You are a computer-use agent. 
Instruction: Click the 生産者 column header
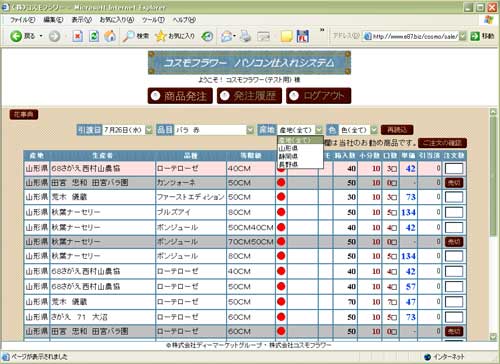[103, 155]
